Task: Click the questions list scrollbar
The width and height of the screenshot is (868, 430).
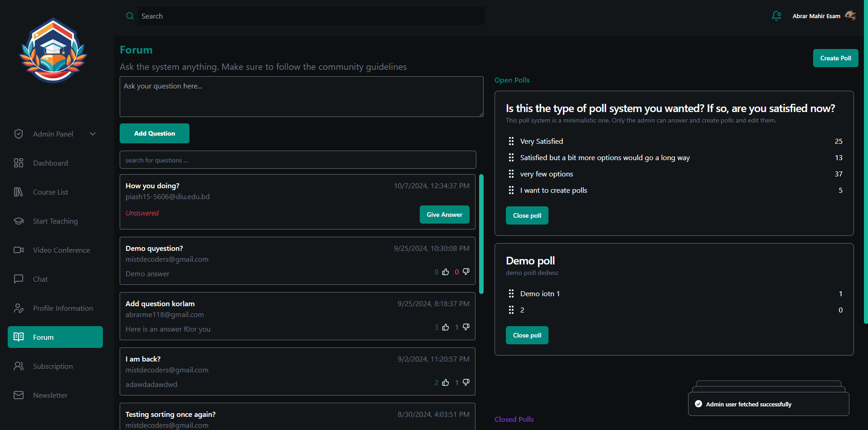Action: (481, 234)
